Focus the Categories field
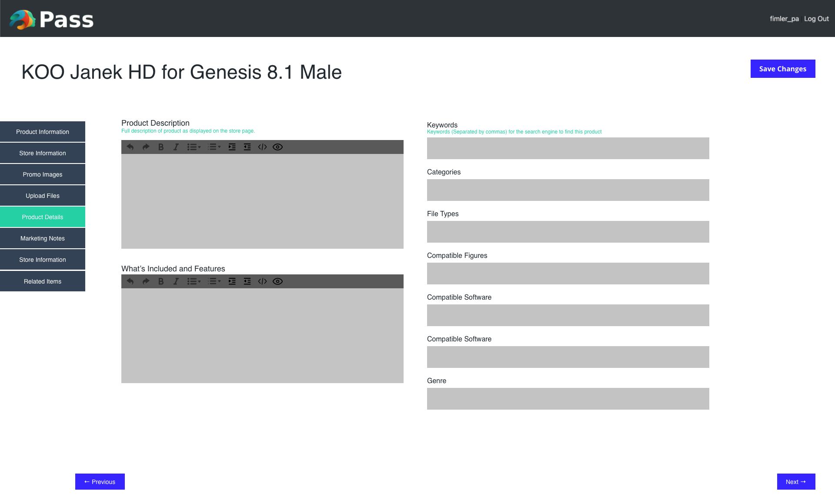 pos(568,190)
